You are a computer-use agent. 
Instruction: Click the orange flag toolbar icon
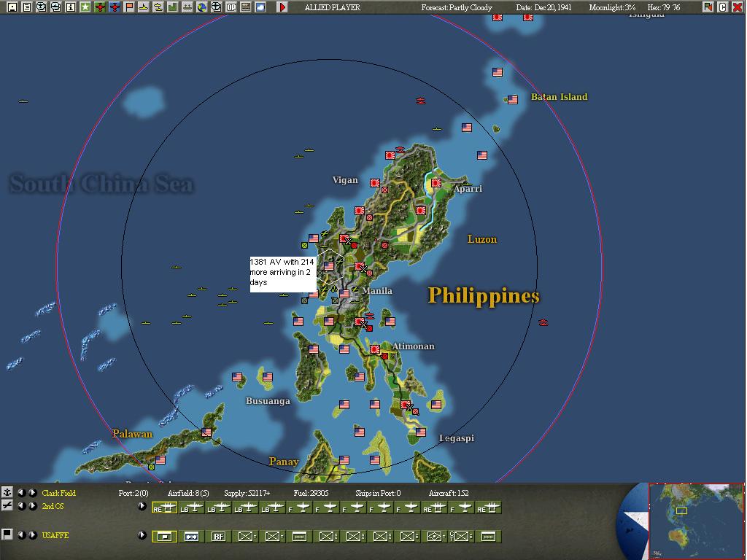[x=129, y=7]
